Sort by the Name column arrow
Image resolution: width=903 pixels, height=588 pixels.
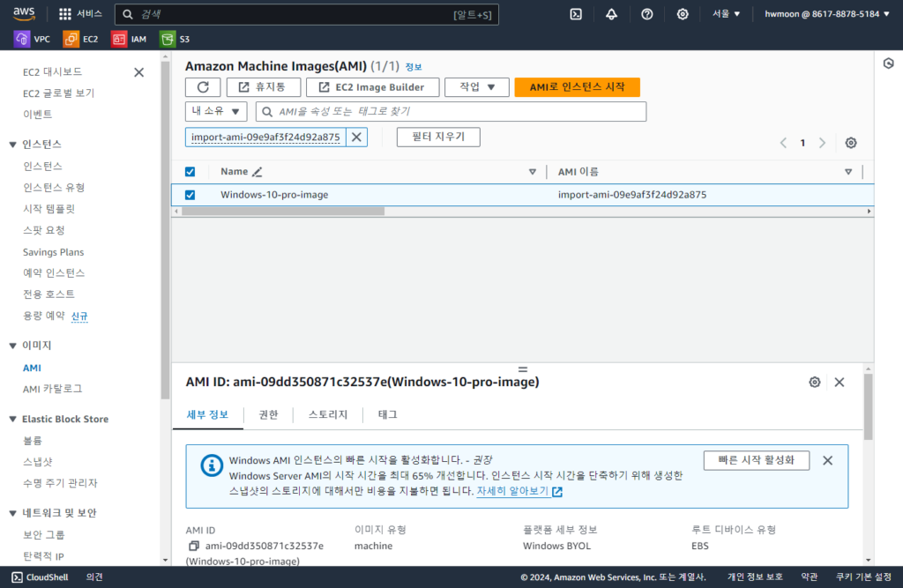532,172
